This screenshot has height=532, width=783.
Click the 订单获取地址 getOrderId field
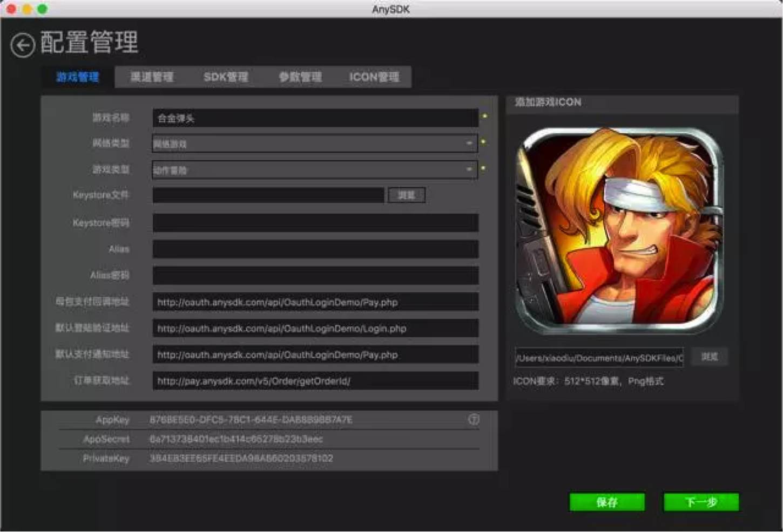click(x=315, y=381)
